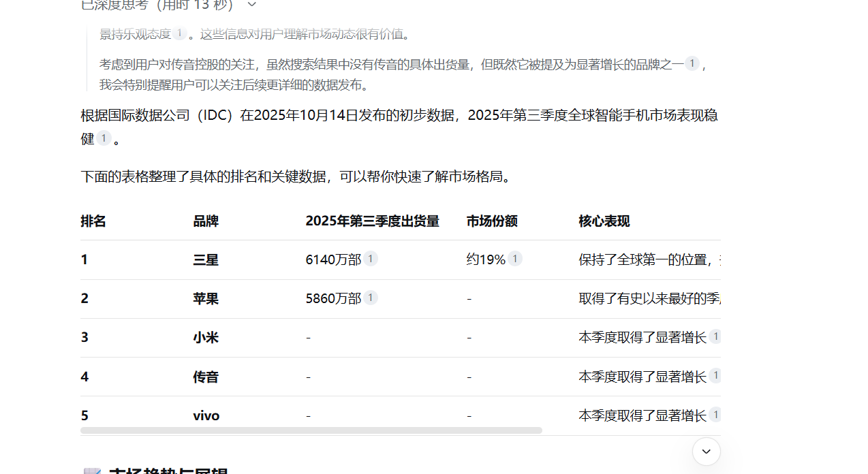The image size is (868, 474).
Task: Open citation 1 after 乐观态度
Action: pos(179,33)
